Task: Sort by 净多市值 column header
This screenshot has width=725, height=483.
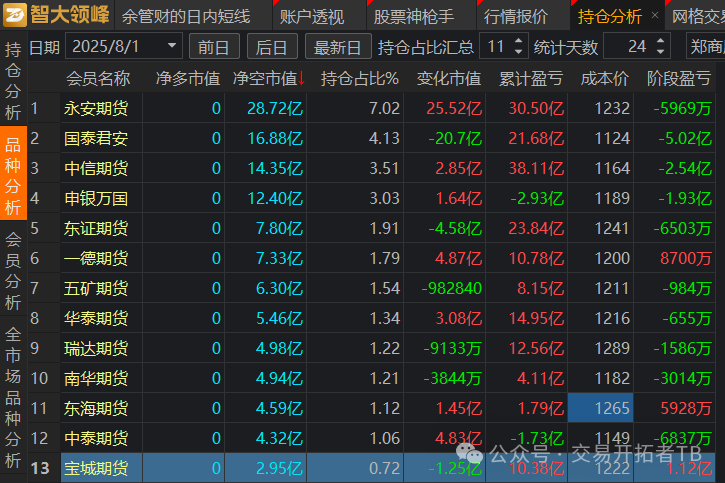Action: tap(188, 79)
